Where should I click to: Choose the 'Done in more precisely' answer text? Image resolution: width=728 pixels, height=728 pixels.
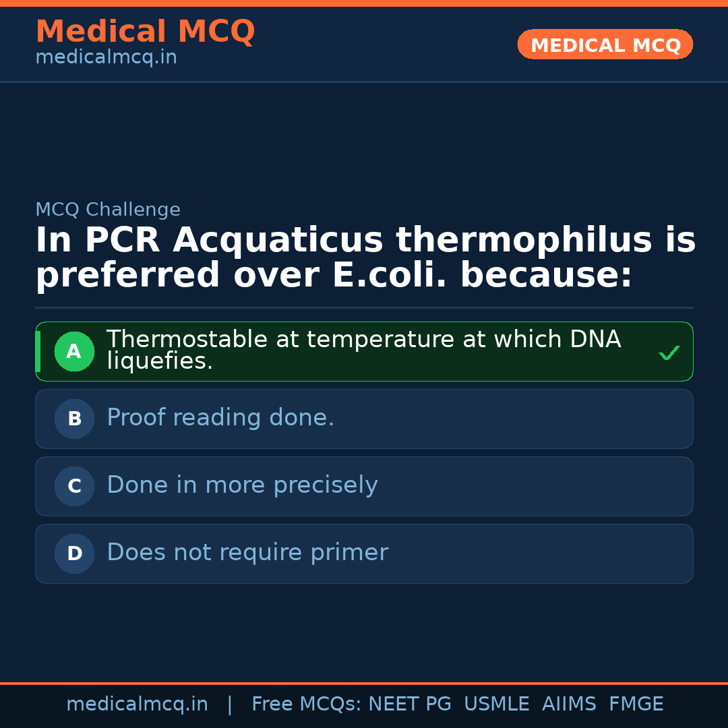pyautogui.click(x=242, y=485)
